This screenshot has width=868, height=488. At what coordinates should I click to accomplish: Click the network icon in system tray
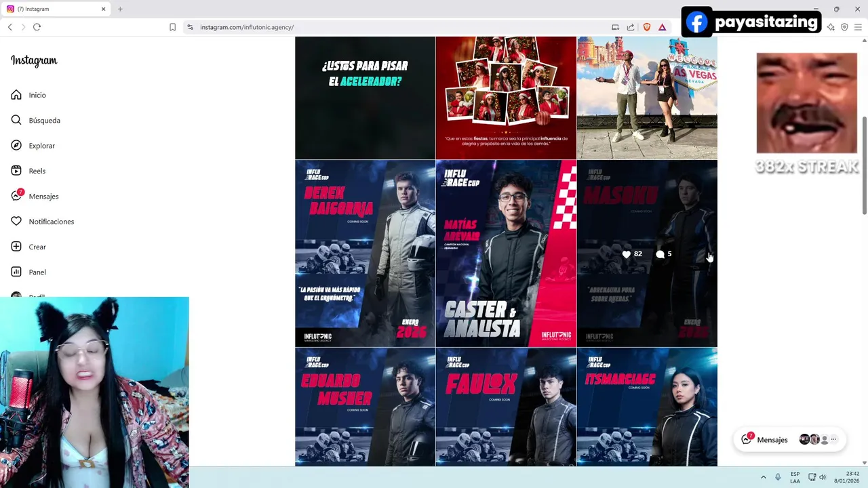click(812, 477)
